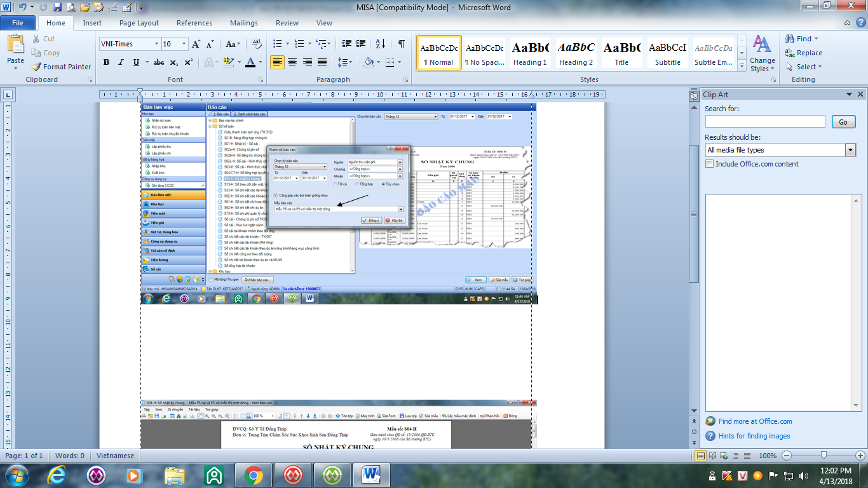Show paragraph marks with pilcrow button

[401, 44]
